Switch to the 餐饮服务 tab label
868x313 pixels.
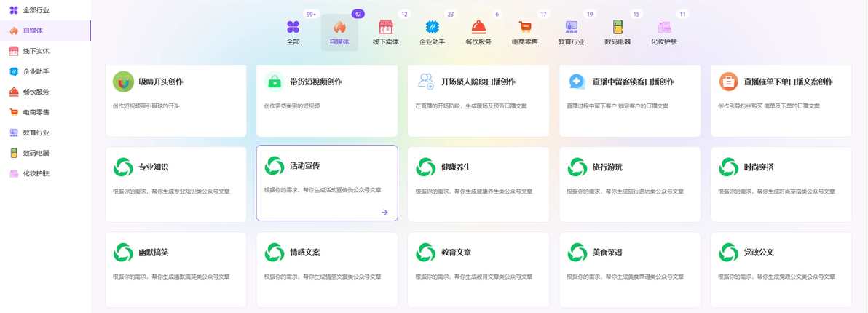tap(478, 42)
